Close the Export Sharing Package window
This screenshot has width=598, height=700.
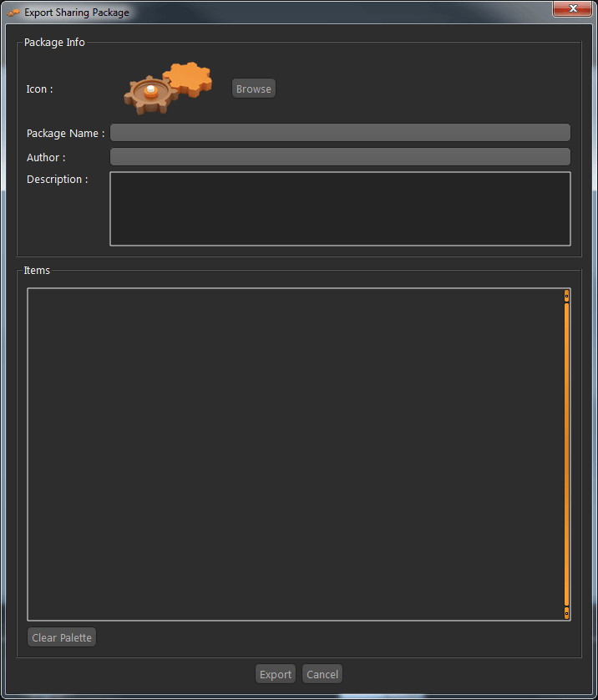pos(573,8)
